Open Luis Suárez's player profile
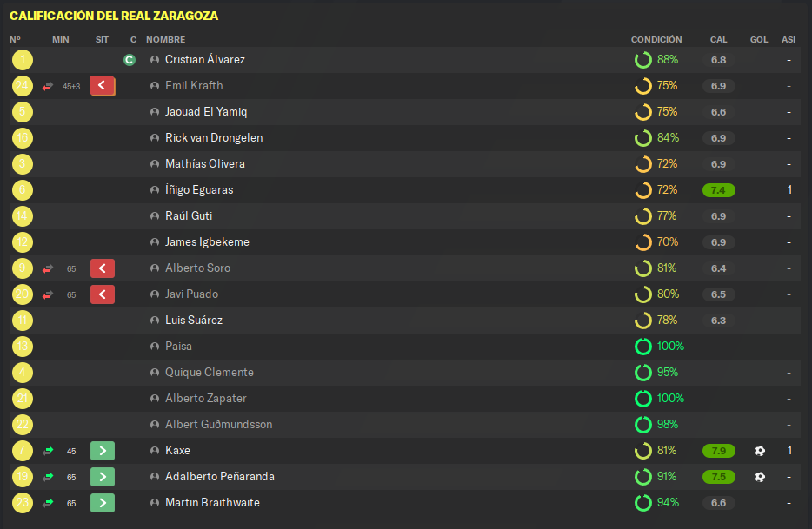The height and width of the screenshot is (529, 812). point(194,320)
